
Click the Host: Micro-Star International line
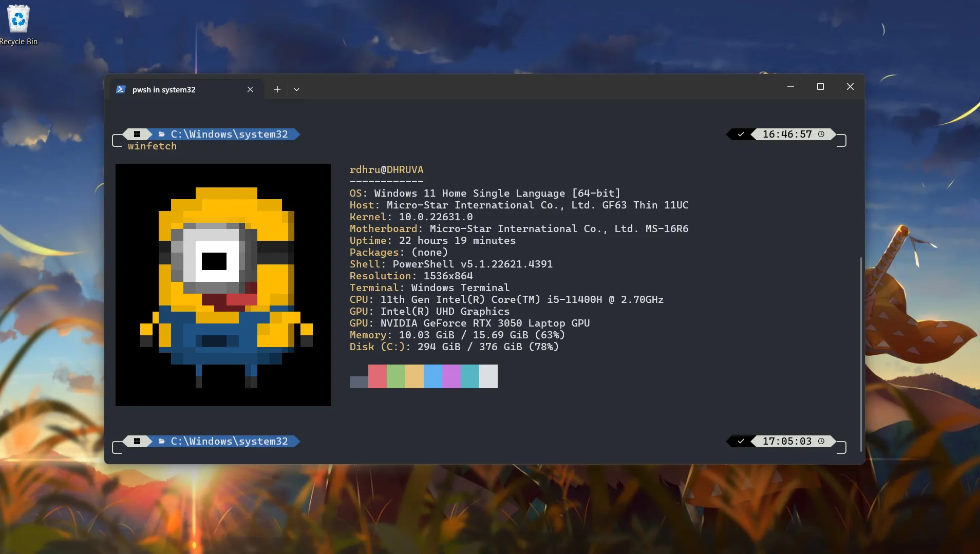pos(519,205)
